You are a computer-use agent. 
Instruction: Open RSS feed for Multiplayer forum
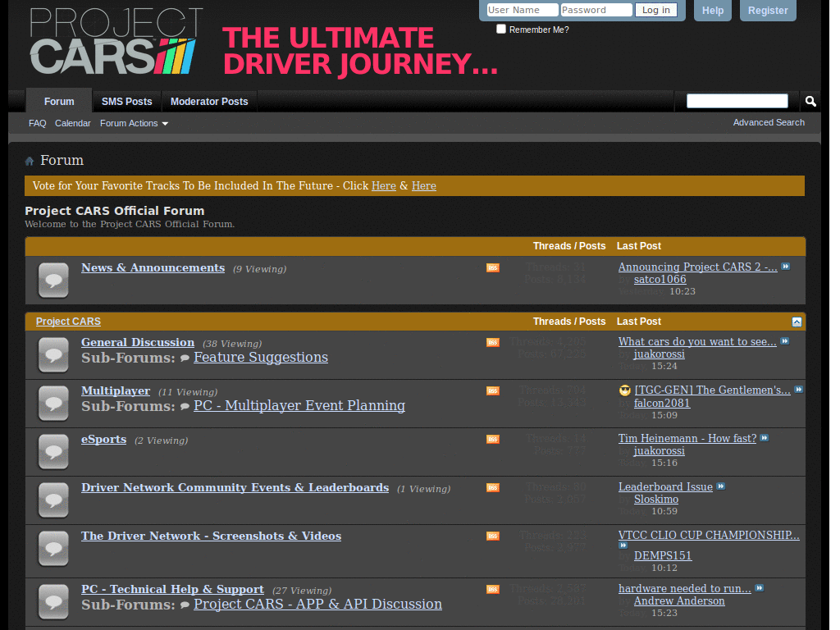click(x=493, y=391)
